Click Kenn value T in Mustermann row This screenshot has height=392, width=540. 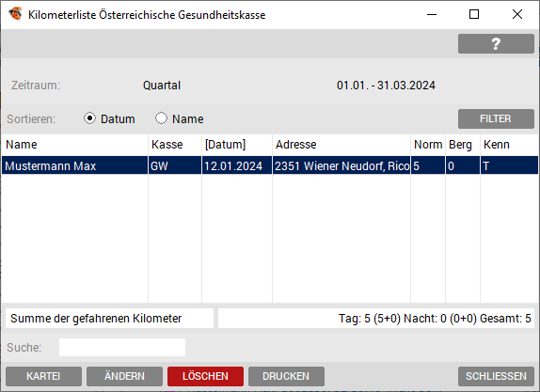[509, 165]
